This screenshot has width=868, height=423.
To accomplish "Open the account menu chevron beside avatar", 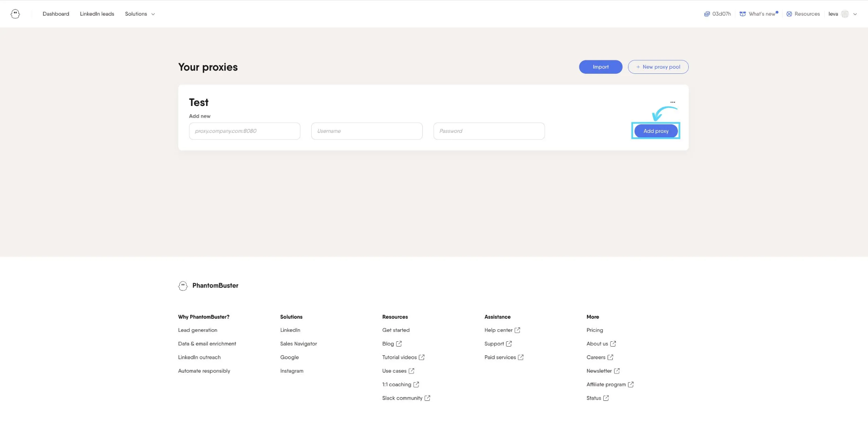I will (x=855, y=14).
